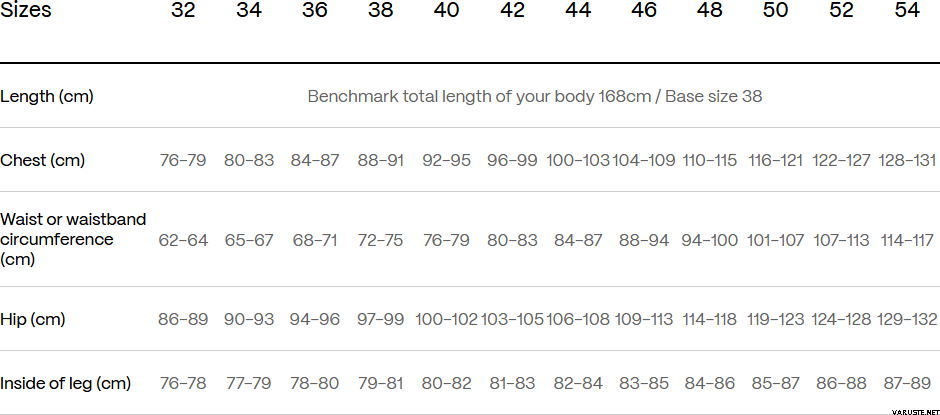Select chest measurement 128–131 for size 54
The width and height of the screenshot is (940, 415).
point(907,161)
